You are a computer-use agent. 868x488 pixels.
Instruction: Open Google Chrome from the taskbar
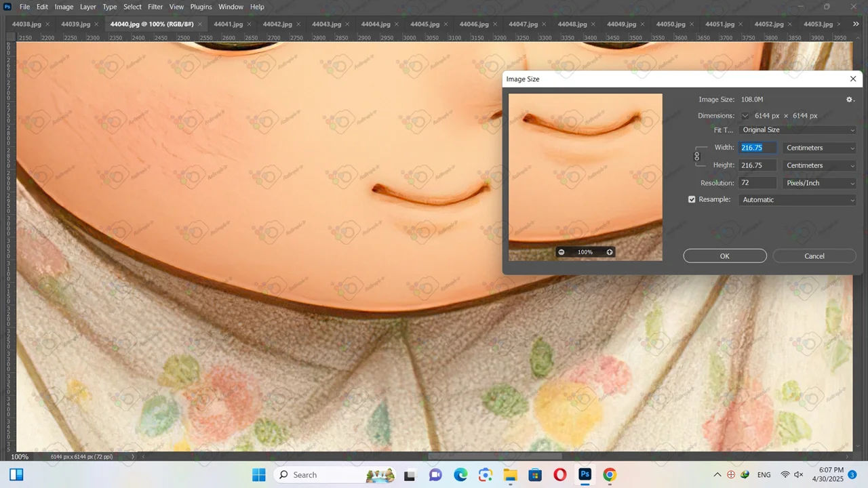point(610,474)
